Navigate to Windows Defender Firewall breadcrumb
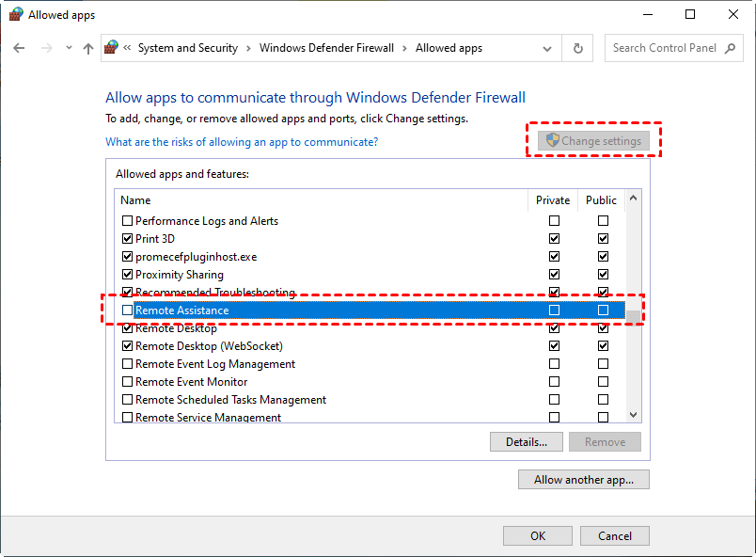 point(326,48)
